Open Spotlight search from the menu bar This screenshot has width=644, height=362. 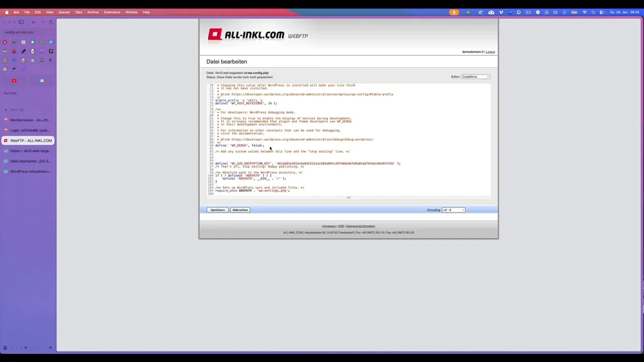[593, 12]
